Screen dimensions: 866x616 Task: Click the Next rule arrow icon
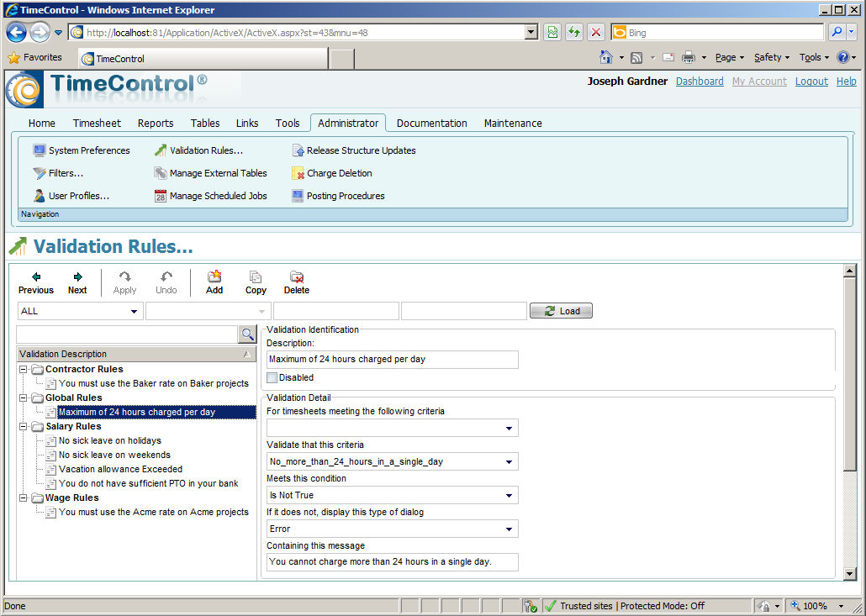pos(77,277)
